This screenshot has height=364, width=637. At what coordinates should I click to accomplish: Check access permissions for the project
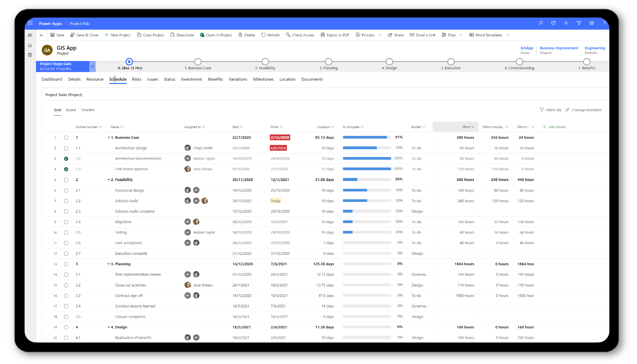tap(300, 35)
